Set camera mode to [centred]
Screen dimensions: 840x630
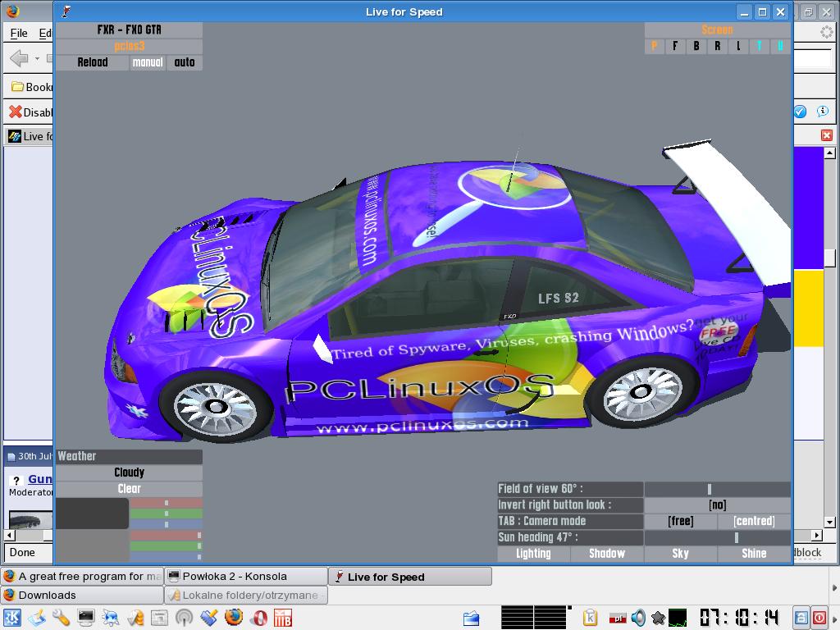(755, 521)
